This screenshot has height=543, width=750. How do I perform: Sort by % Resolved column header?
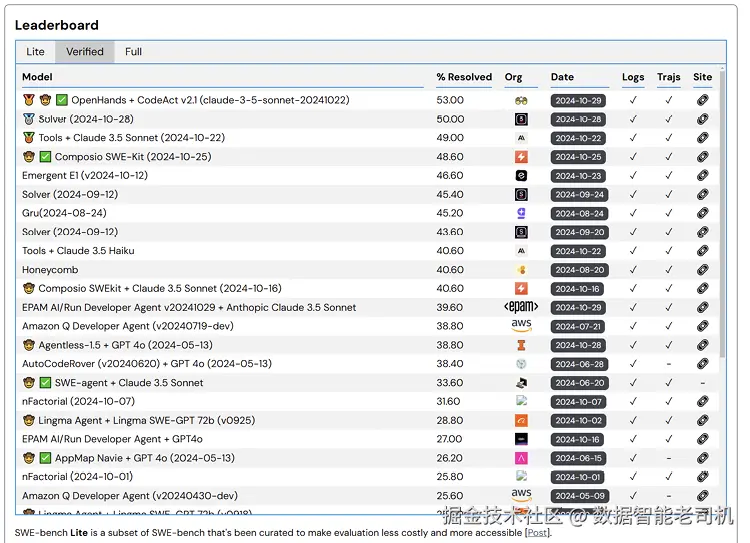coord(464,77)
